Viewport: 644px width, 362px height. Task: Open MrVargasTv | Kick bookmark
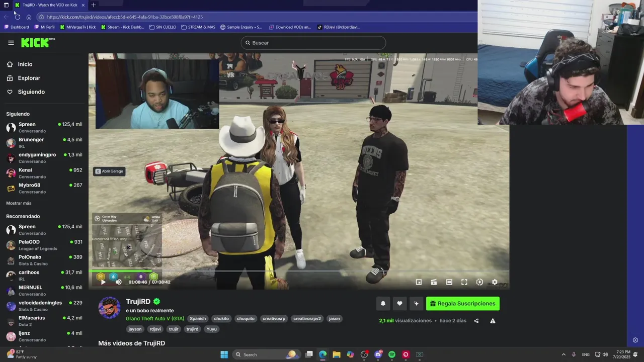78,27
